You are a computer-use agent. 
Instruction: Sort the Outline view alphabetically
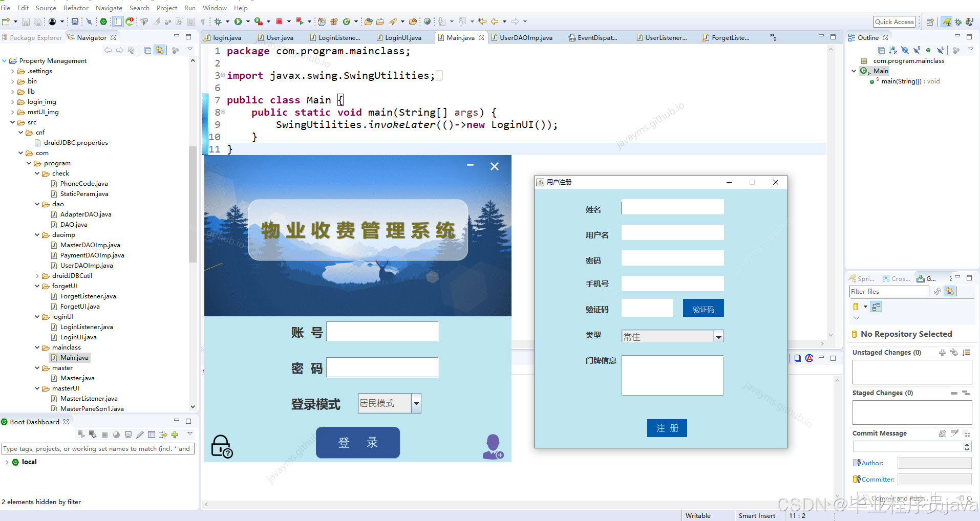893,50
